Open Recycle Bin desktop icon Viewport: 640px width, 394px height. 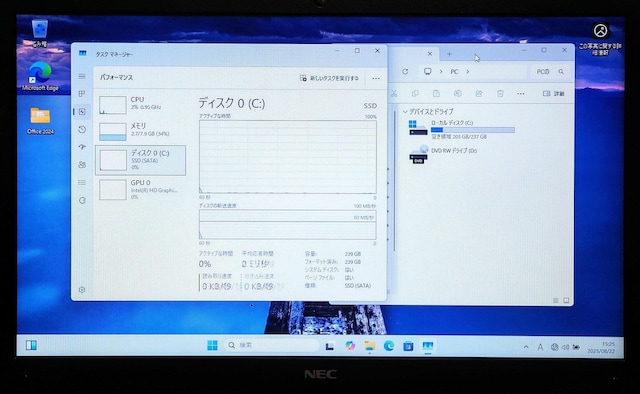40,33
